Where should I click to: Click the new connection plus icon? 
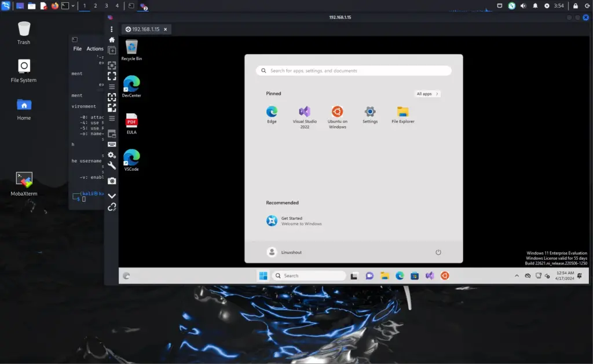[112, 50]
